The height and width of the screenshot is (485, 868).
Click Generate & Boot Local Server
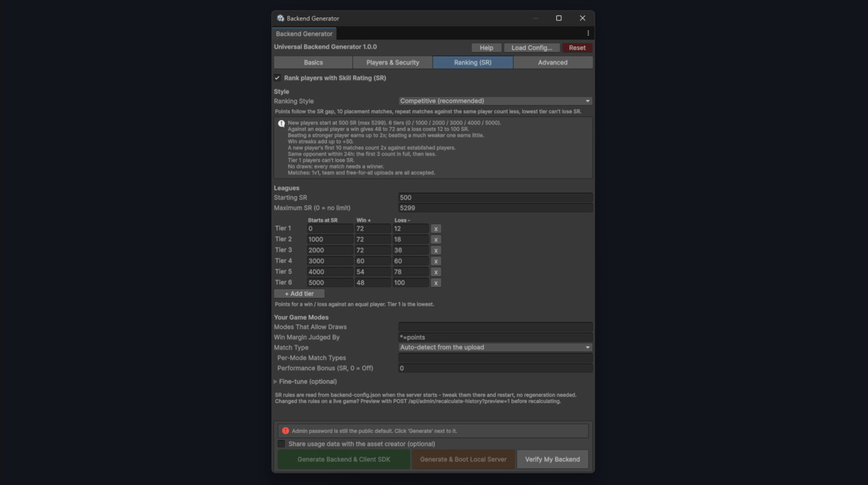coord(463,460)
